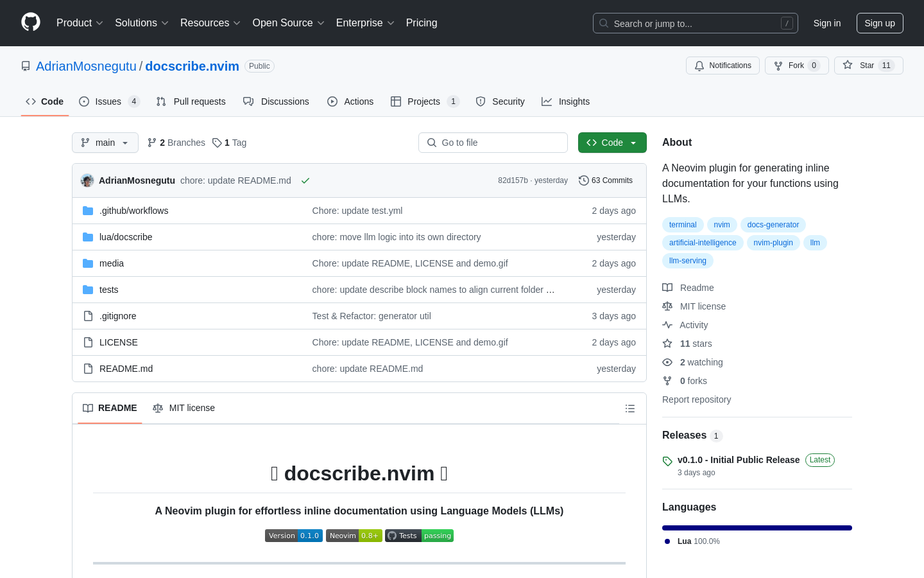Select the README tab in file panel
The height and width of the screenshot is (578, 924).
pyautogui.click(x=110, y=408)
